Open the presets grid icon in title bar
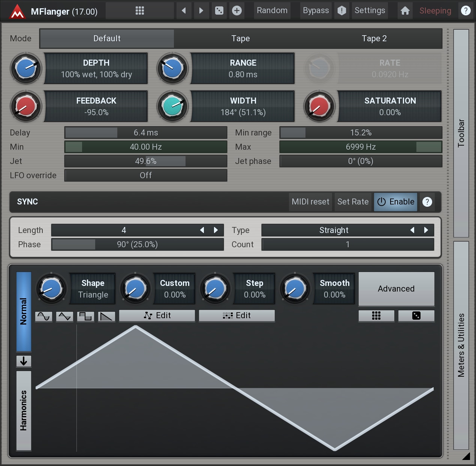Screen dimensions: 476x466 click(139, 11)
